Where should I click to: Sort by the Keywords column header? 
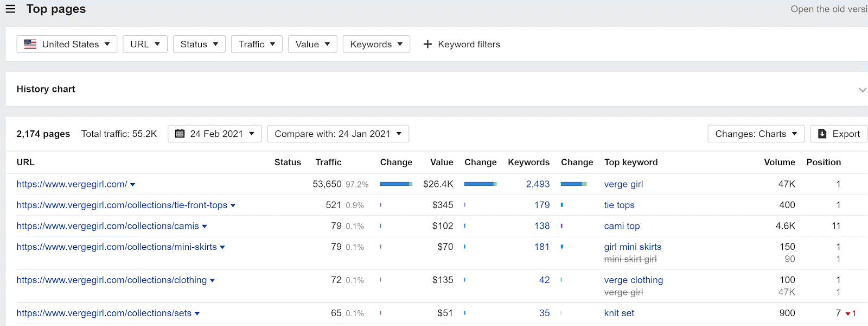point(528,162)
